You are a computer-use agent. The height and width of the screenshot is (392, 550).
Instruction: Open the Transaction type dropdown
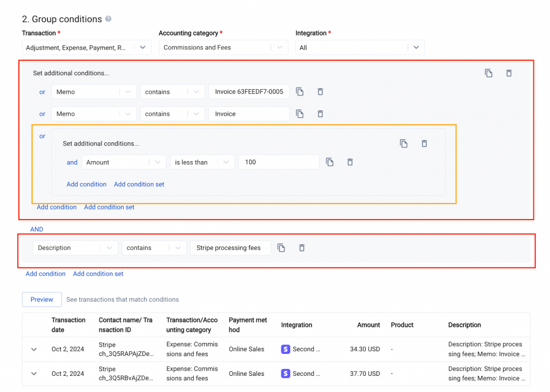(x=86, y=48)
